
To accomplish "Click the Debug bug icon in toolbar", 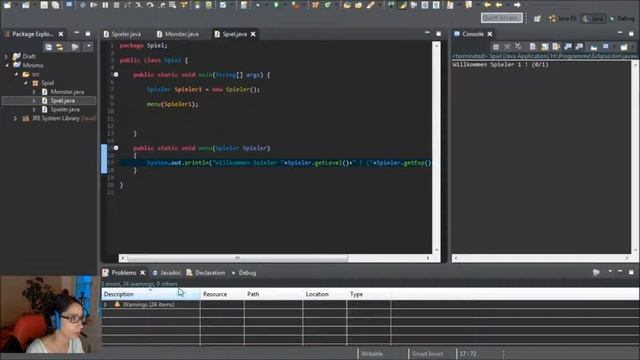I will coord(258,5).
